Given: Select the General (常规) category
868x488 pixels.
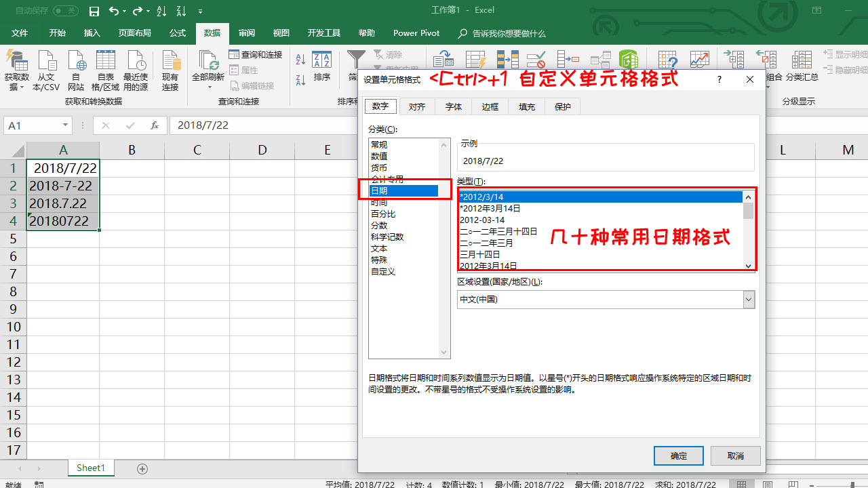Looking at the screenshot, I should (x=403, y=144).
